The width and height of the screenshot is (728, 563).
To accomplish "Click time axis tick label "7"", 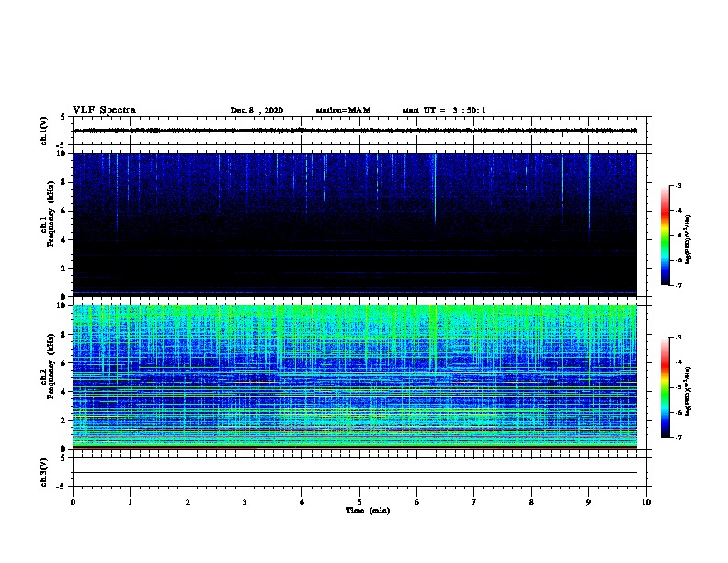I will (474, 502).
